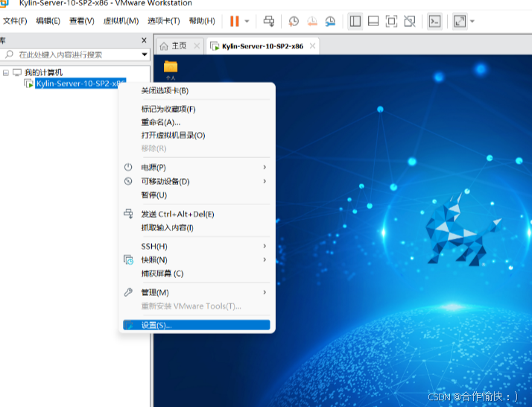Close the library panel with its X

(x=144, y=40)
